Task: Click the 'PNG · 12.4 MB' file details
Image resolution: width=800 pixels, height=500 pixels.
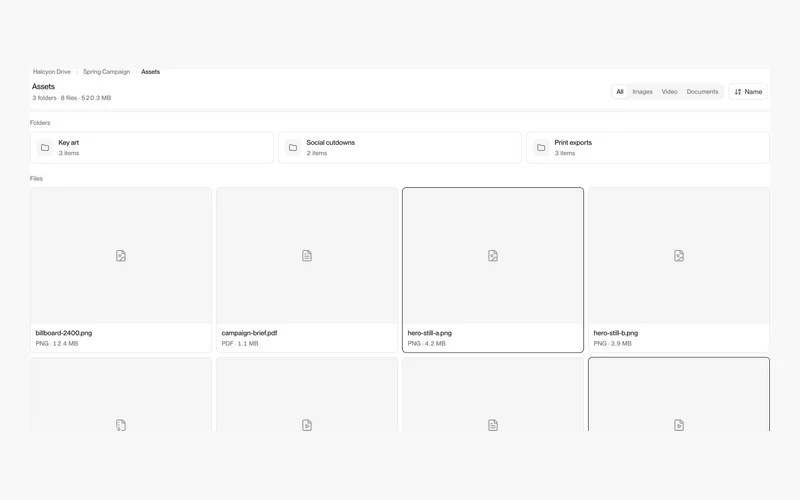Action: coord(57,343)
